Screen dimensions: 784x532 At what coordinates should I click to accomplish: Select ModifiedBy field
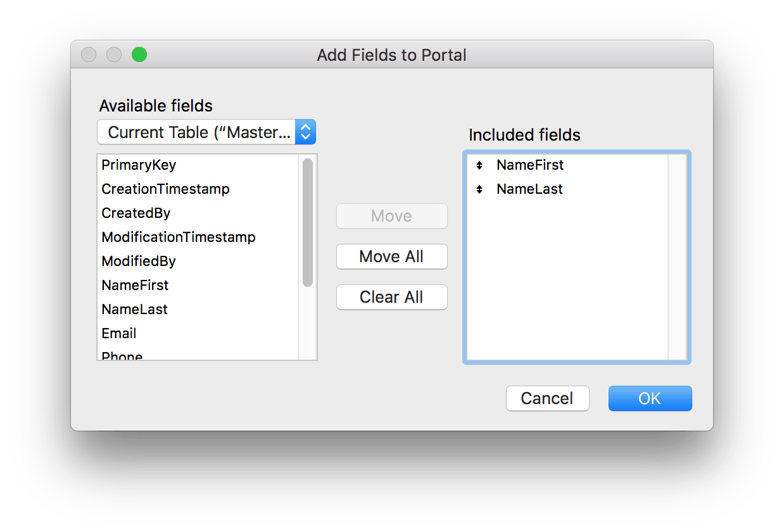(x=138, y=262)
